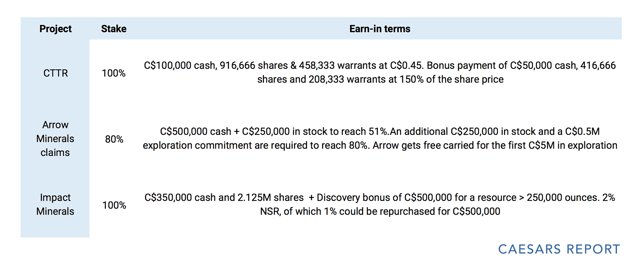Click the 100% stake for Impact Minerals

click(114, 205)
